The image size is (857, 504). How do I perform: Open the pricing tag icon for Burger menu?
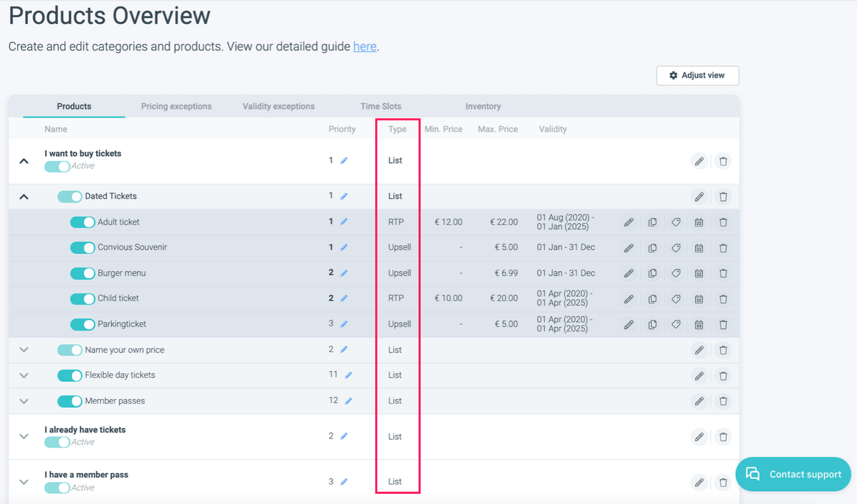point(676,273)
